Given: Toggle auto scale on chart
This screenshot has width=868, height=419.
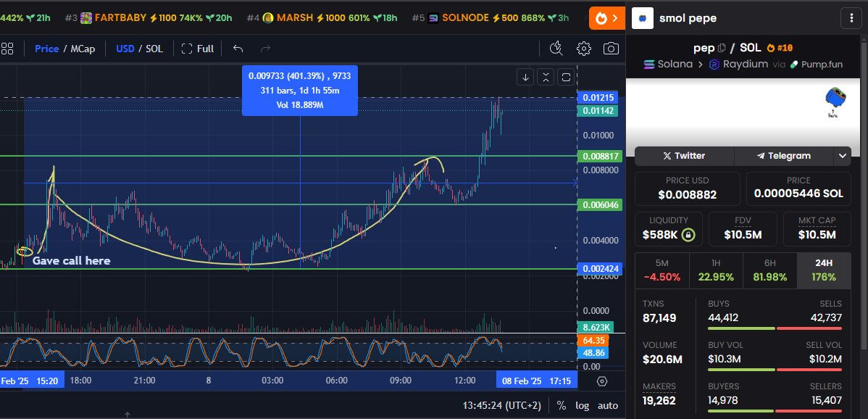Looking at the screenshot, I should (607, 405).
